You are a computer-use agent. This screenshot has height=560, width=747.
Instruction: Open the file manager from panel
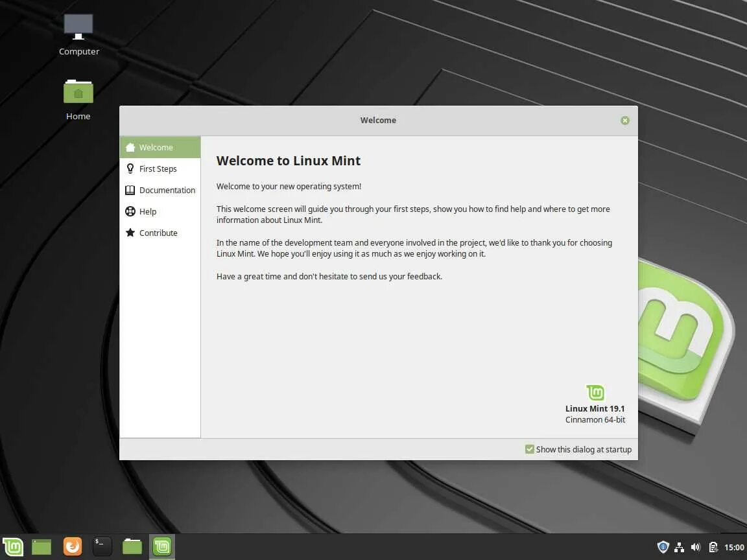tap(132, 546)
